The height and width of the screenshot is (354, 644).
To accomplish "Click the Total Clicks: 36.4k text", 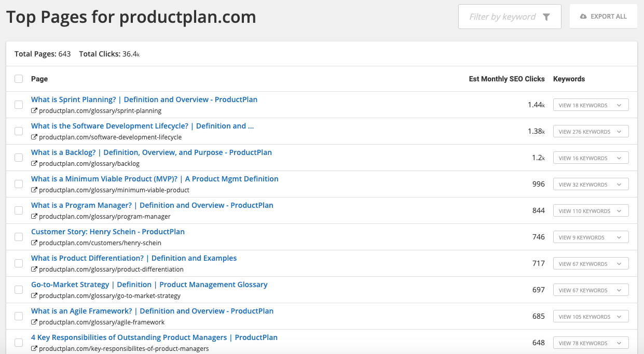I will [x=109, y=54].
